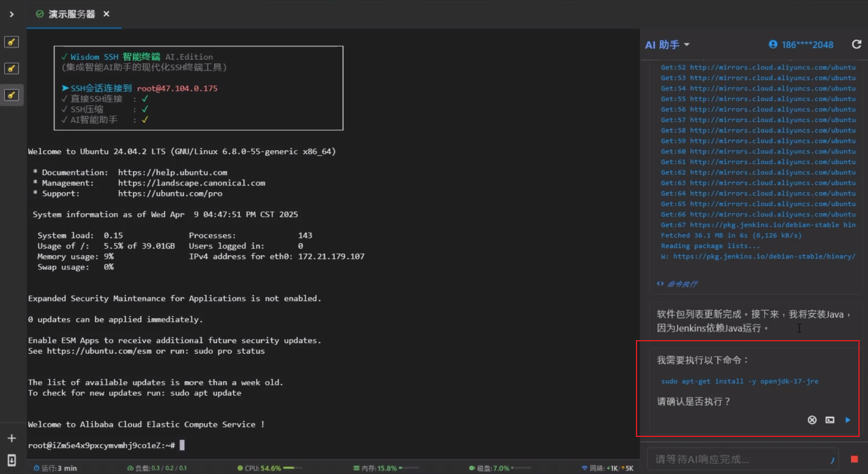Open the AI 助手 dropdown menu

(667, 44)
